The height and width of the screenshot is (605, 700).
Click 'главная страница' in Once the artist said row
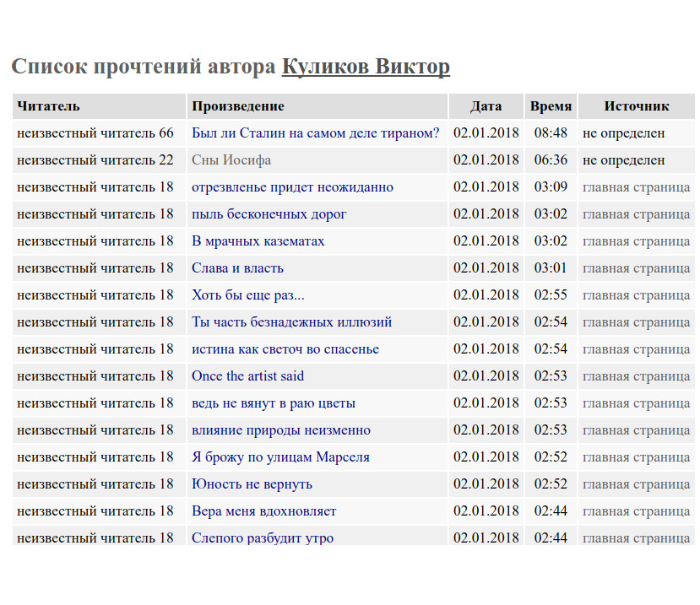coord(636,376)
